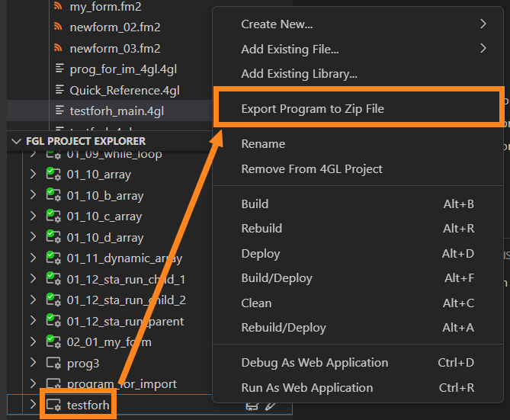Select Run As Web Application

tap(358, 388)
